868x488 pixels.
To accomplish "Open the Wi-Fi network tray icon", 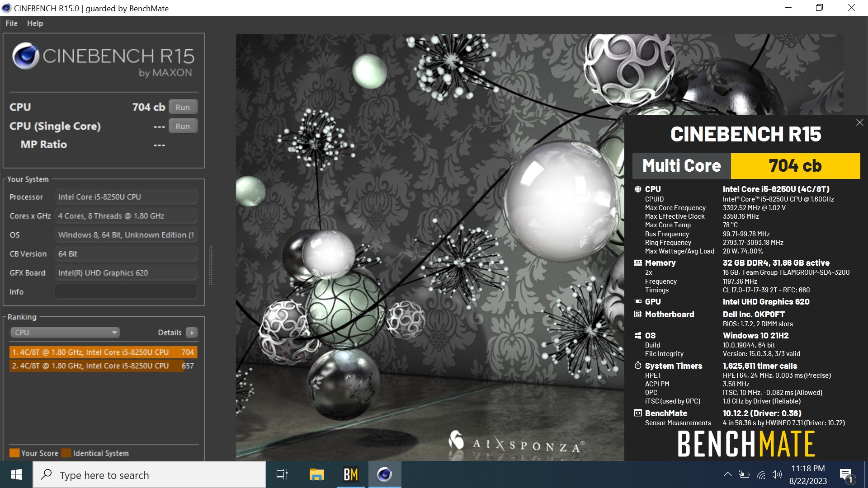I will click(761, 474).
